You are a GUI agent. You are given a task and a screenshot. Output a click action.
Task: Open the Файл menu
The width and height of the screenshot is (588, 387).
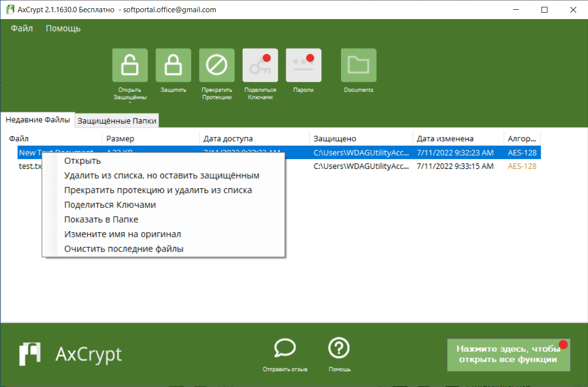(x=22, y=28)
